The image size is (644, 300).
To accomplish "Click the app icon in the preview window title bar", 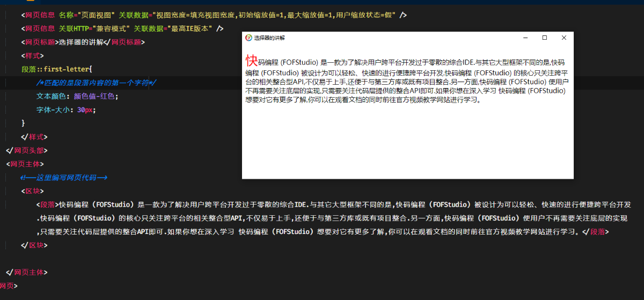I will [x=248, y=38].
